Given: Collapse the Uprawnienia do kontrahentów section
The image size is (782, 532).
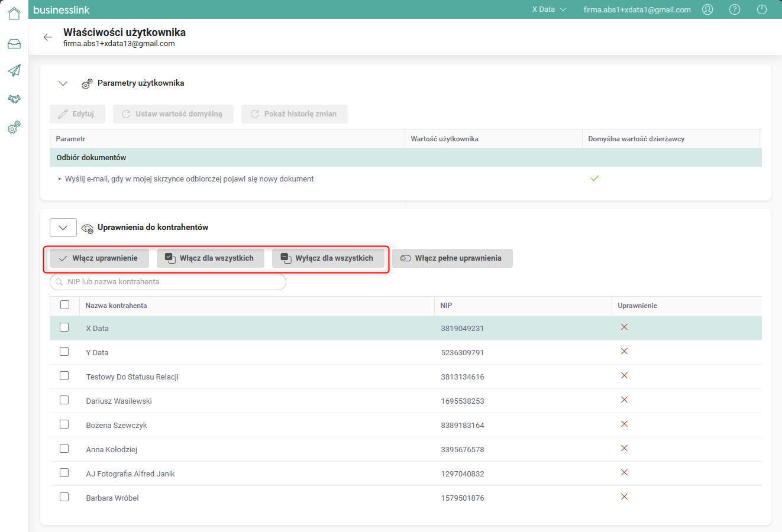Looking at the screenshot, I should point(63,228).
